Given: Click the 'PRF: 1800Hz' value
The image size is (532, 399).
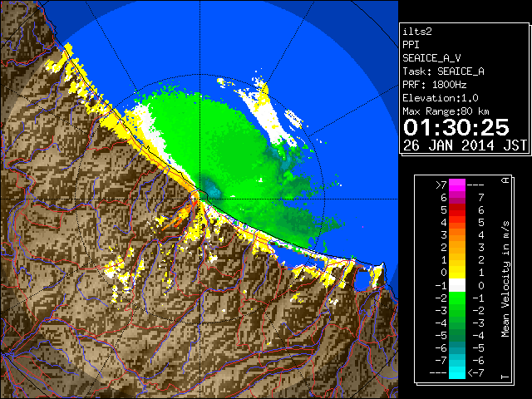Looking at the screenshot, I should [x=434, y=85].
